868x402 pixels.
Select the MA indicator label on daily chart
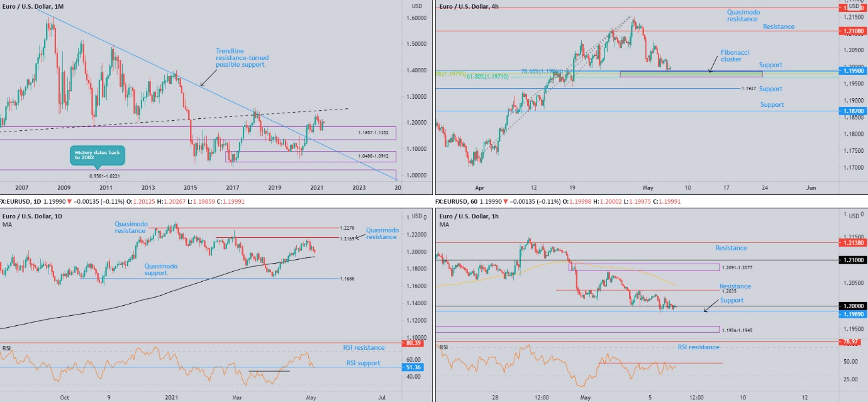6,225
